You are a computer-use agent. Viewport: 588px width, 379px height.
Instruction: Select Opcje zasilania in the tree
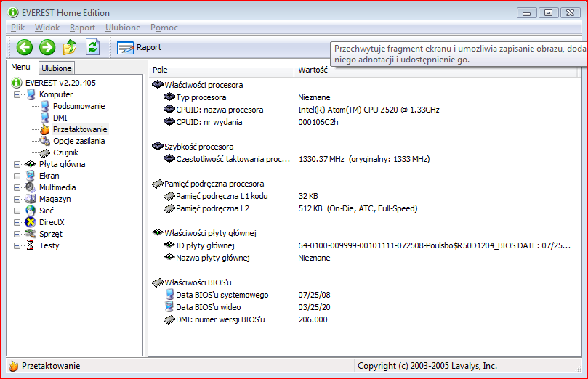78,141
